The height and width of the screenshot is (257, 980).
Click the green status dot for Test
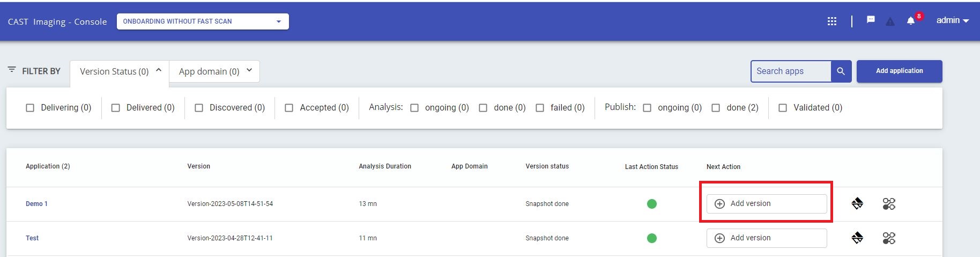tap(652, 238)
